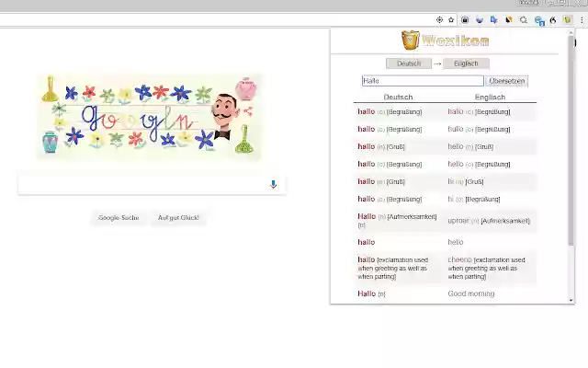Screen dimensions: 588x368
Task: Click the Woxikon popup scrollbar thumb
Action: click(571, 141)
